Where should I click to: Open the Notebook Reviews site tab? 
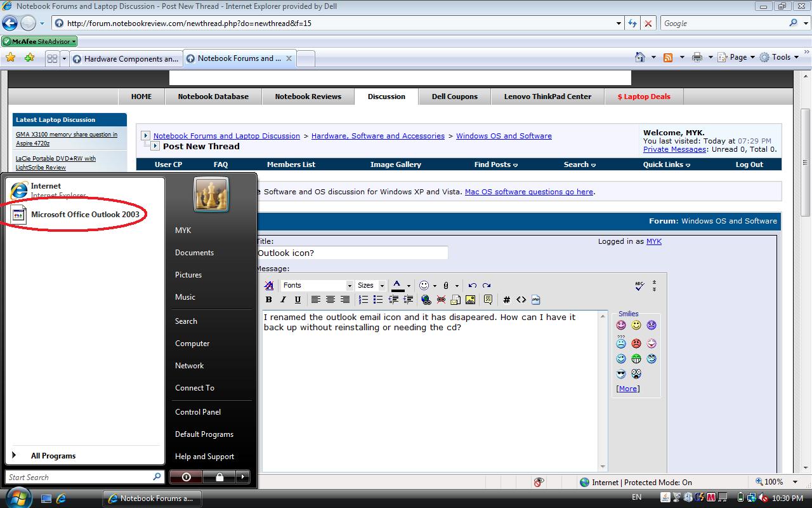click(x=308, y=97)
